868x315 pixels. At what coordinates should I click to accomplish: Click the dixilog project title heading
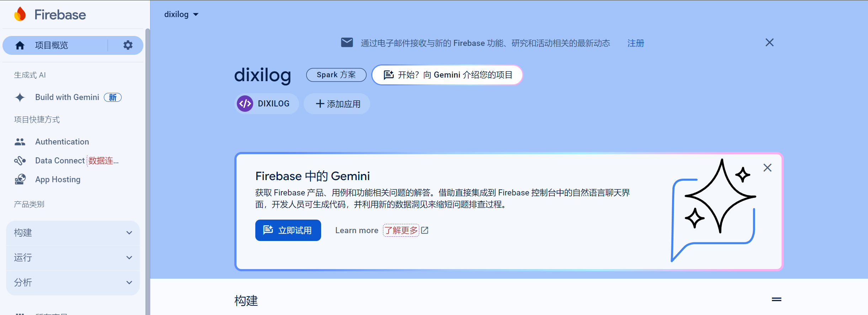click(x=263, y=75)
